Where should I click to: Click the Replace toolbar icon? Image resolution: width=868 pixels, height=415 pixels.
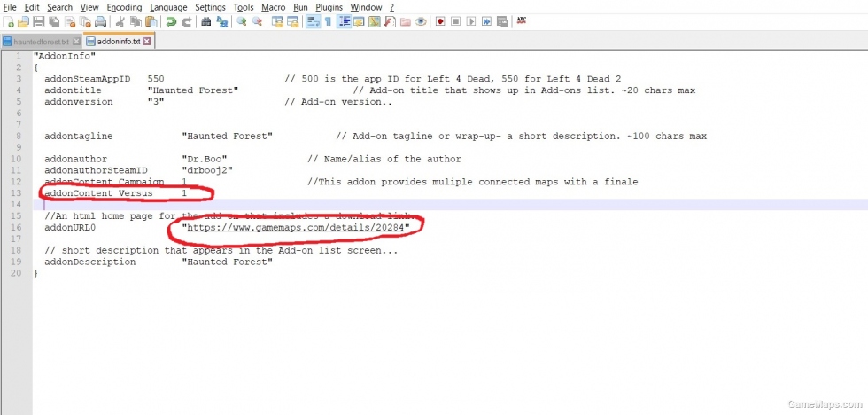222,22
